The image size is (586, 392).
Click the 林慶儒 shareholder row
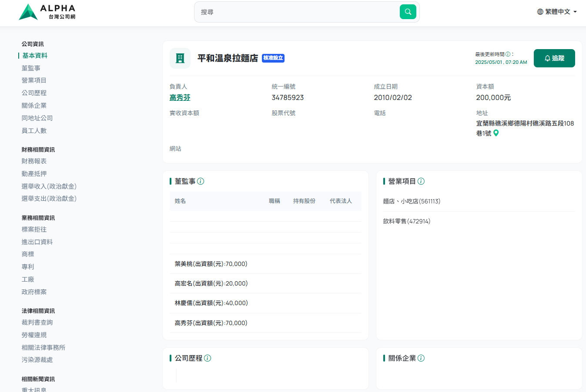point(266,303)
